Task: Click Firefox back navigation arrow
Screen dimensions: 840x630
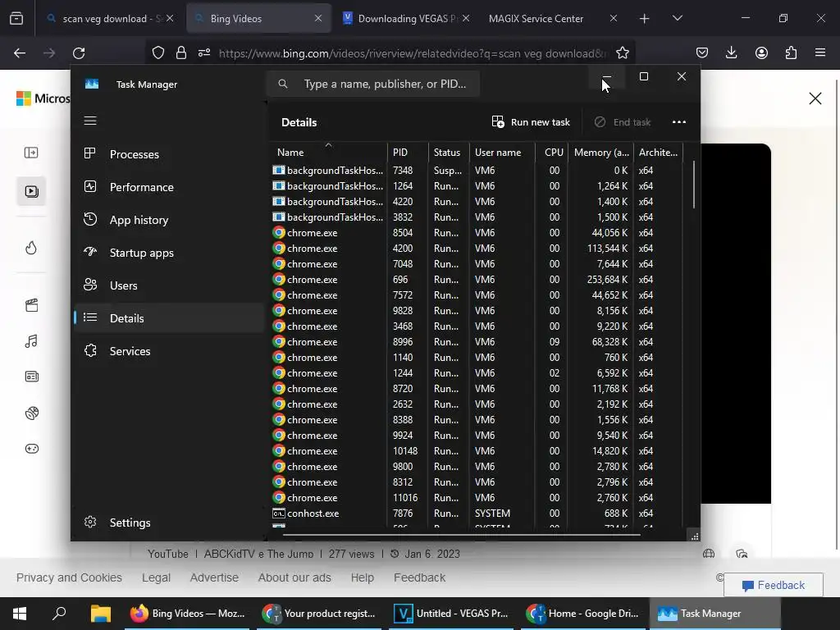Action: pyautogui.click(x=20, y=53)
